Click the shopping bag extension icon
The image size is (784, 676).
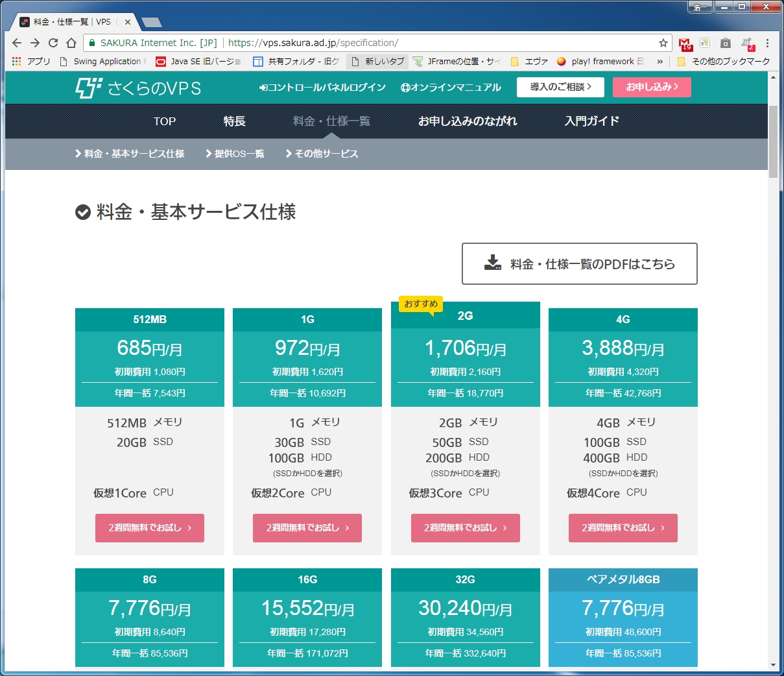point(726,43)
